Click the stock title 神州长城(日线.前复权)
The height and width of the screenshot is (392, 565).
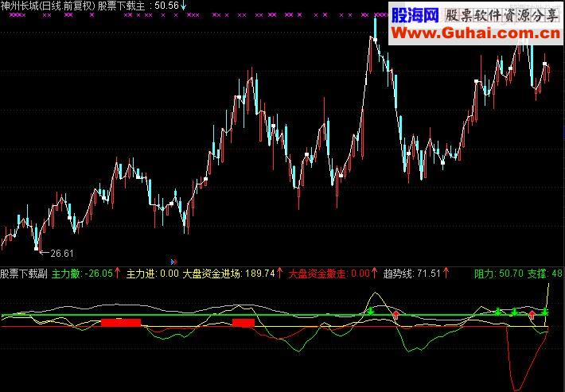[x=48, y=6]
